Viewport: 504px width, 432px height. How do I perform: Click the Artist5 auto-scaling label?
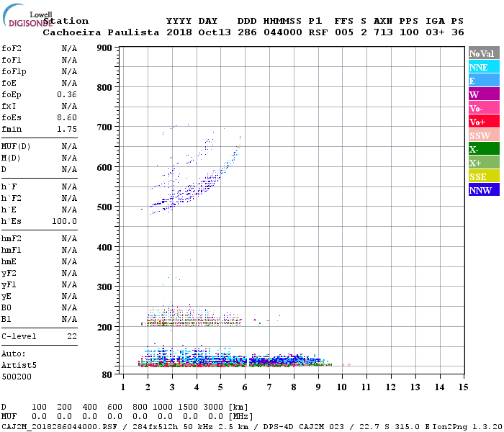19,365
